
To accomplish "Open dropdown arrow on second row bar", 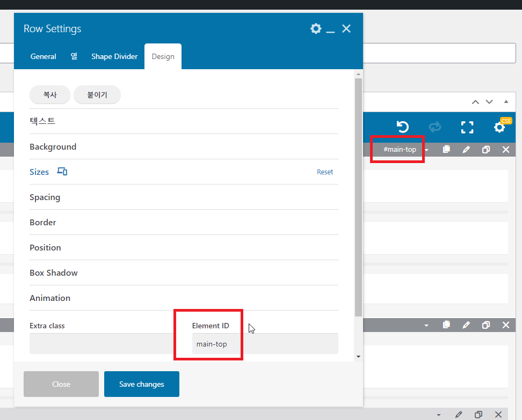I will tap(426, 325).
